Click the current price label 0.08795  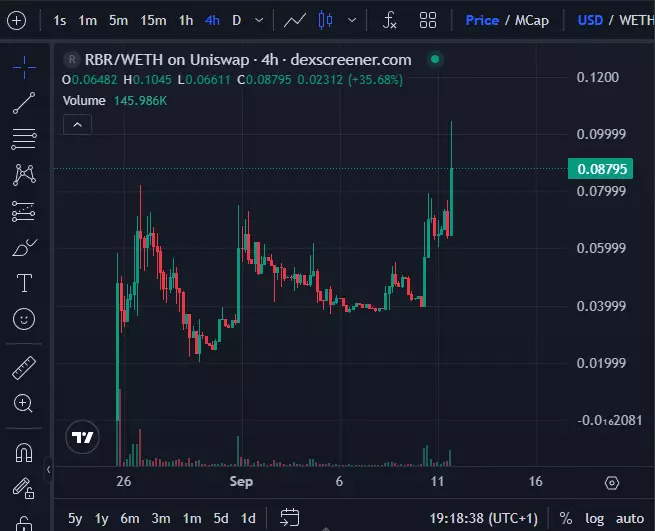click(600, 169)
